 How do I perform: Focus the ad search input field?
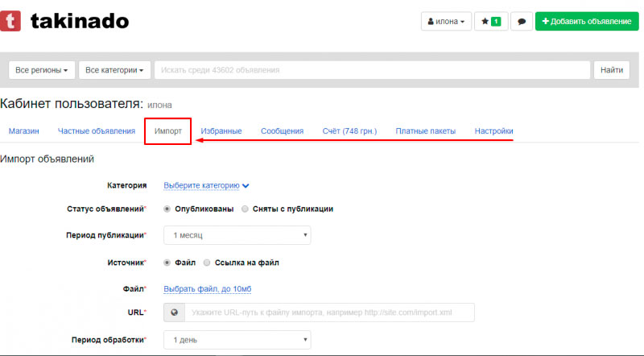(x=372, y=70)
